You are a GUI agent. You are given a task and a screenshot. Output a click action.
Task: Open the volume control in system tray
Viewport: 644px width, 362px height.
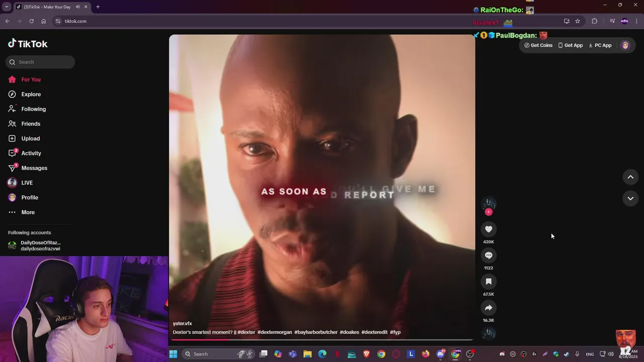(611, 354)
